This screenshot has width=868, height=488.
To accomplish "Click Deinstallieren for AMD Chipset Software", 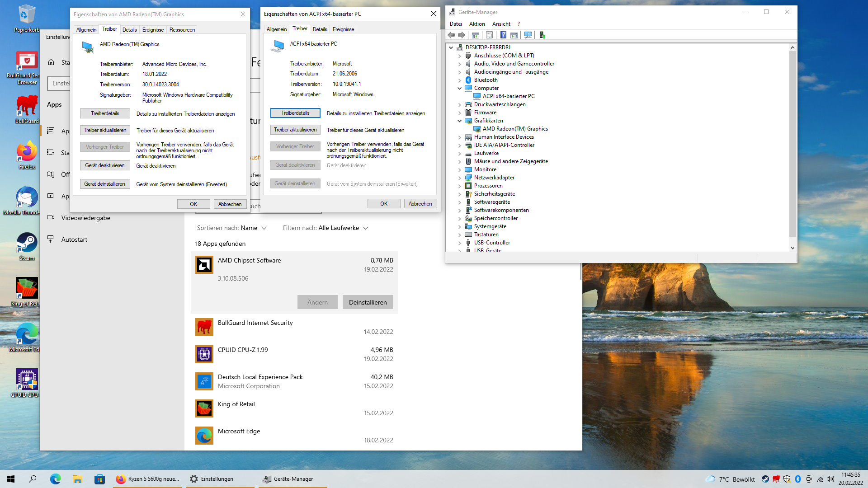I will tap(368, 302).
